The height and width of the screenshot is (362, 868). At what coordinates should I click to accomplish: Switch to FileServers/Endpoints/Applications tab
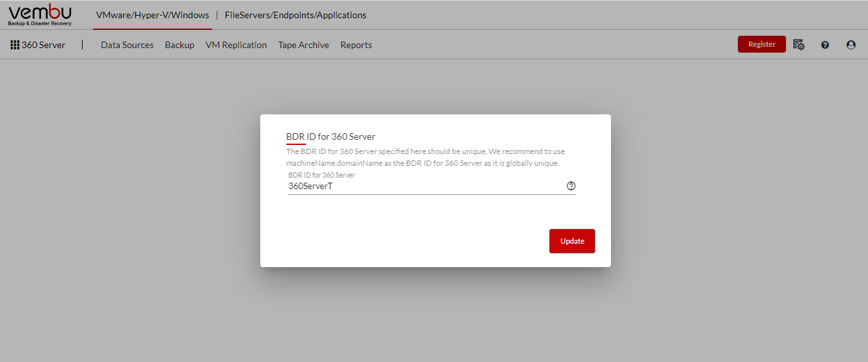295,15
